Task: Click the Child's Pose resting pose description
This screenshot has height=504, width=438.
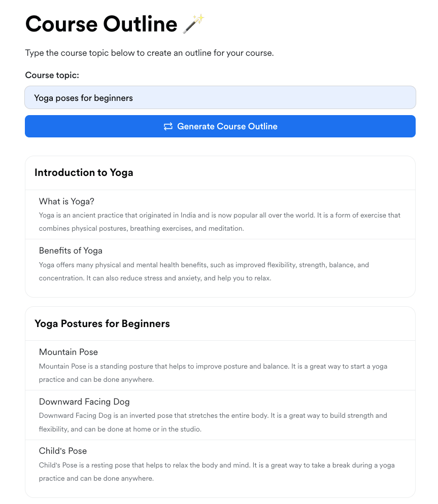Action: [217, 472]
